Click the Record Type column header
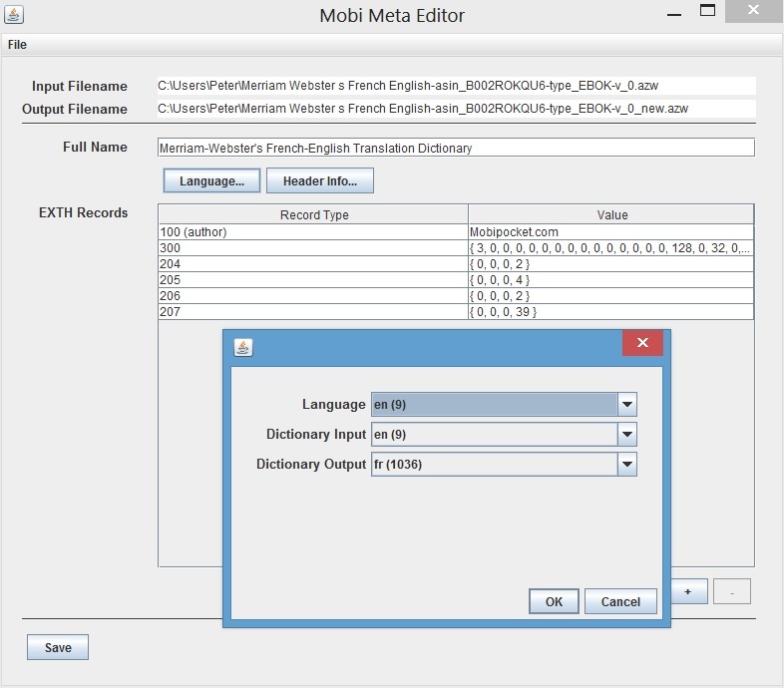The width and height of the screenshot is (784, 688). (313, 214)
